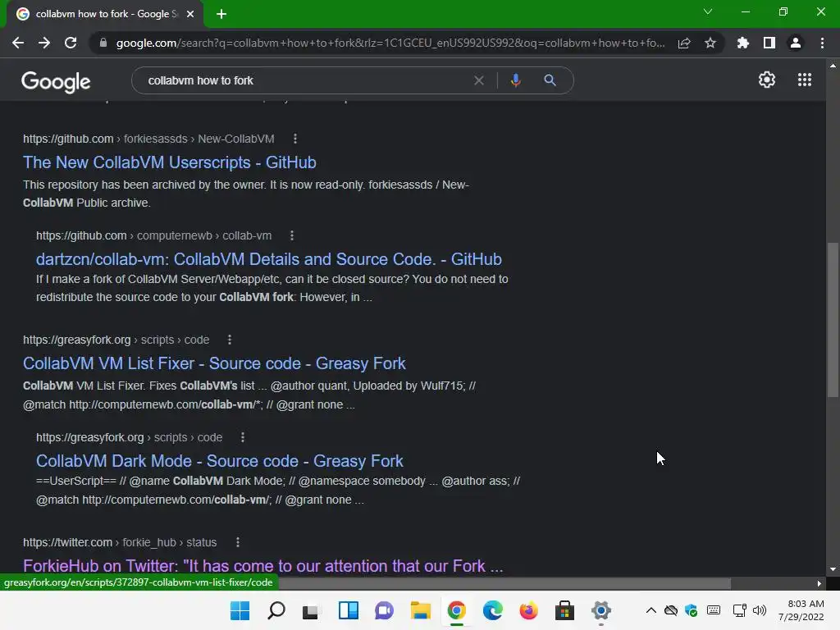The width and height of the screenshot is (840, 630).
Task: Open Windows taskbar Search
Action: (x=276, y=610)
